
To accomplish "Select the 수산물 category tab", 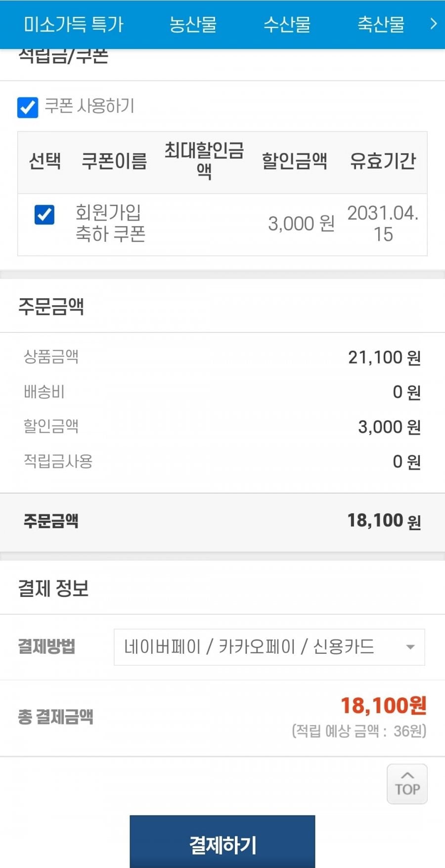I will tap(287, 24).
